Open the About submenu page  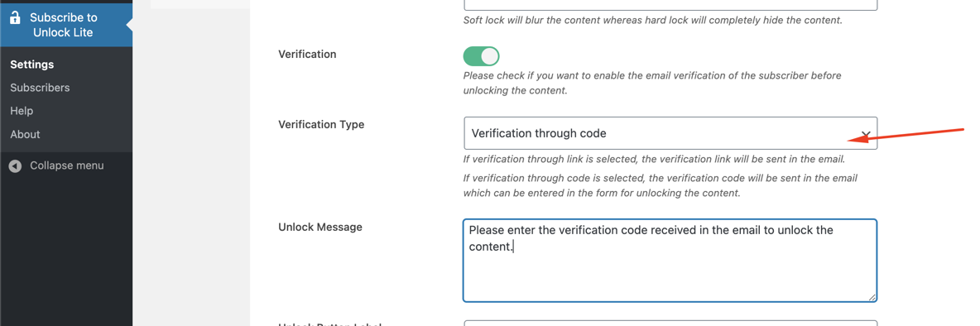click(x=25, y=134)
